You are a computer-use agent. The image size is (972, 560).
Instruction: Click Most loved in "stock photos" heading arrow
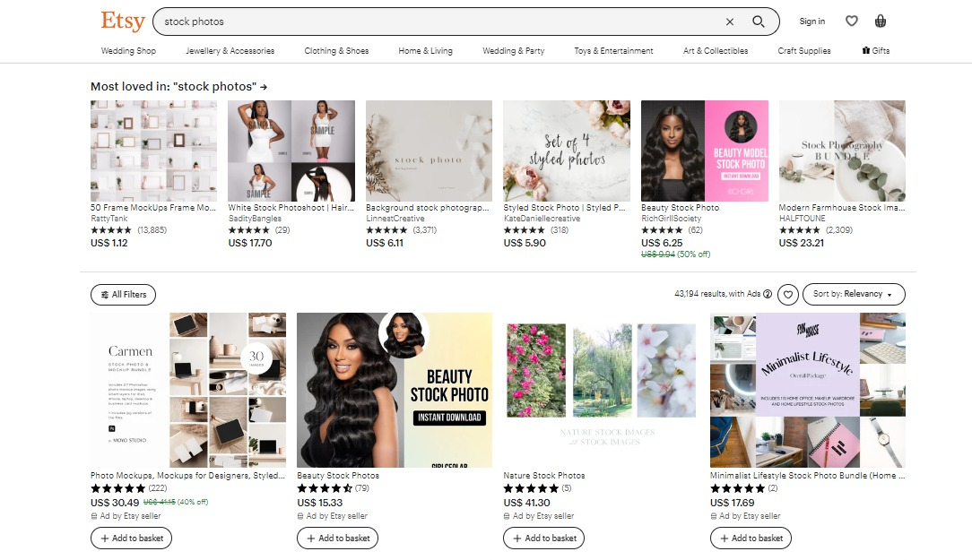[x=264, y=87]
